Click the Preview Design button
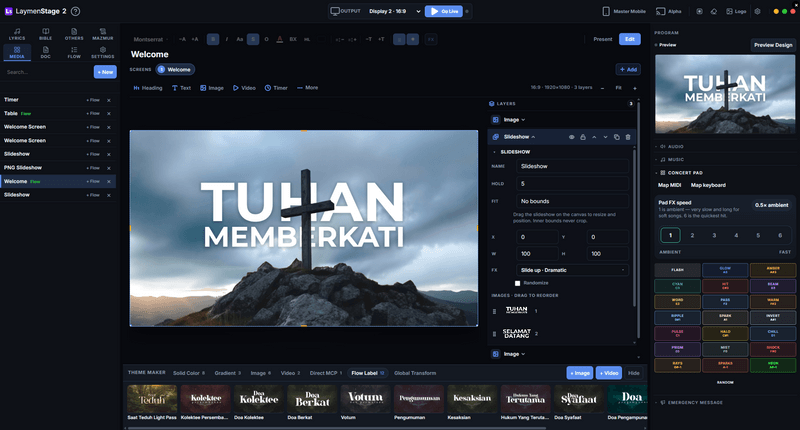The height and width of the screenshot is (430, 800). 773,45
